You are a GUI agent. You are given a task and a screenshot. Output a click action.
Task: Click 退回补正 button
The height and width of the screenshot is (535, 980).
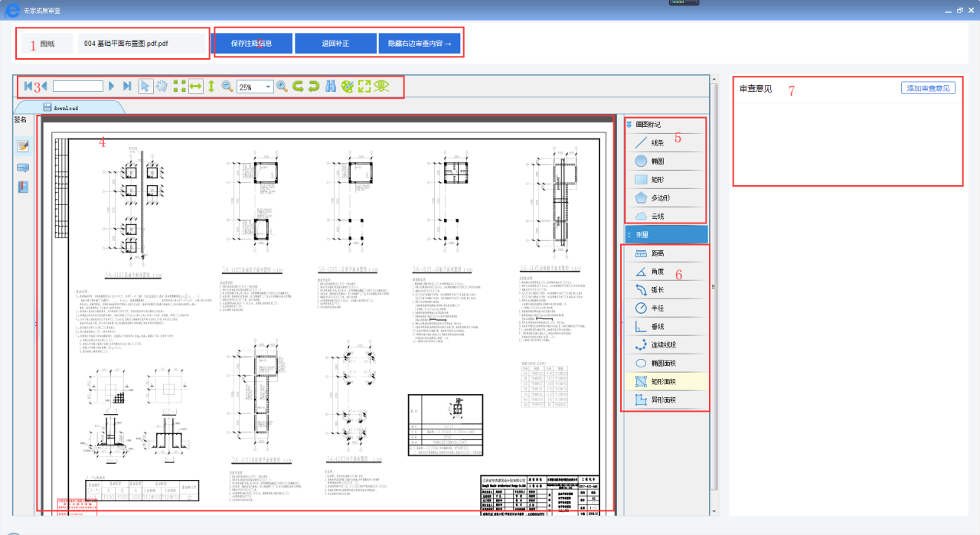click(335, 44)
